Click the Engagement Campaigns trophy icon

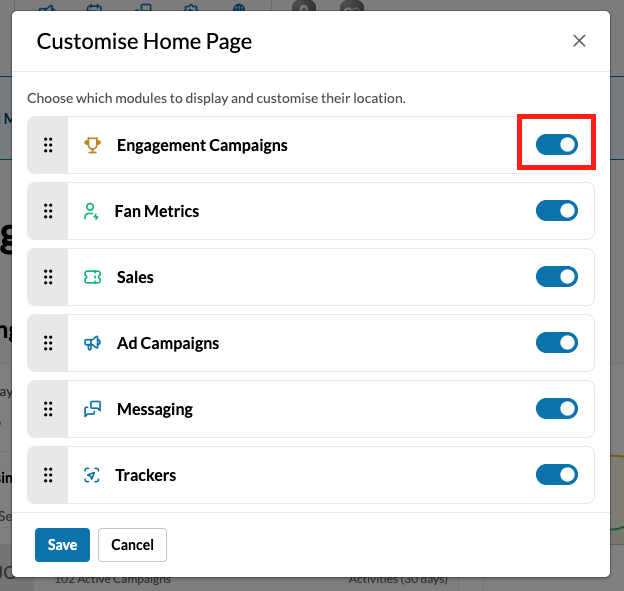coord(92,145)
